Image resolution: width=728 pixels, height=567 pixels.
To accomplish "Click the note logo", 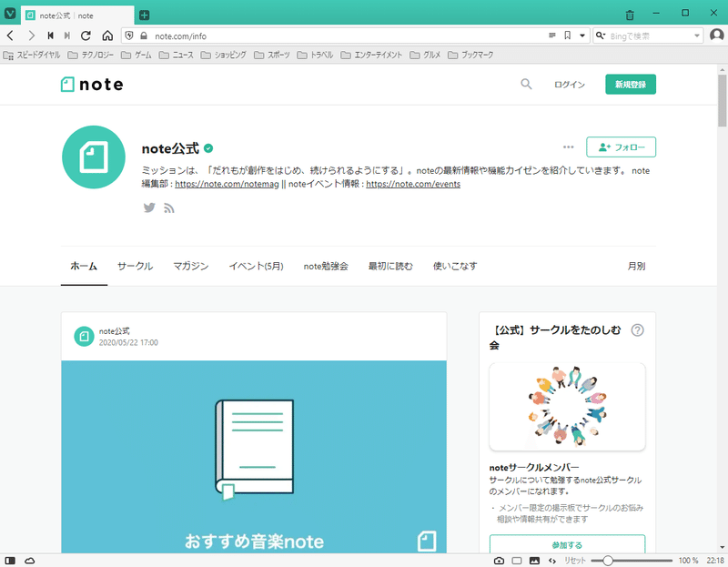I will coord(92,85).
